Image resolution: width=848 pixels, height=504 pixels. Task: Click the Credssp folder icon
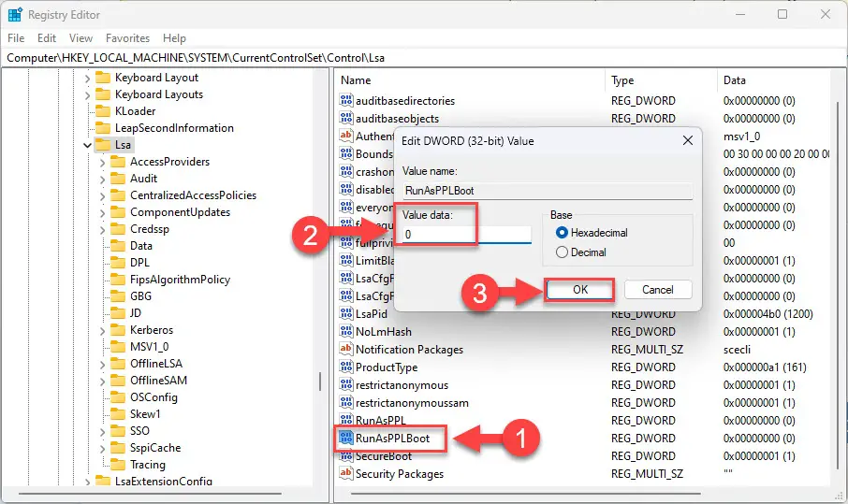pos(118,229)
